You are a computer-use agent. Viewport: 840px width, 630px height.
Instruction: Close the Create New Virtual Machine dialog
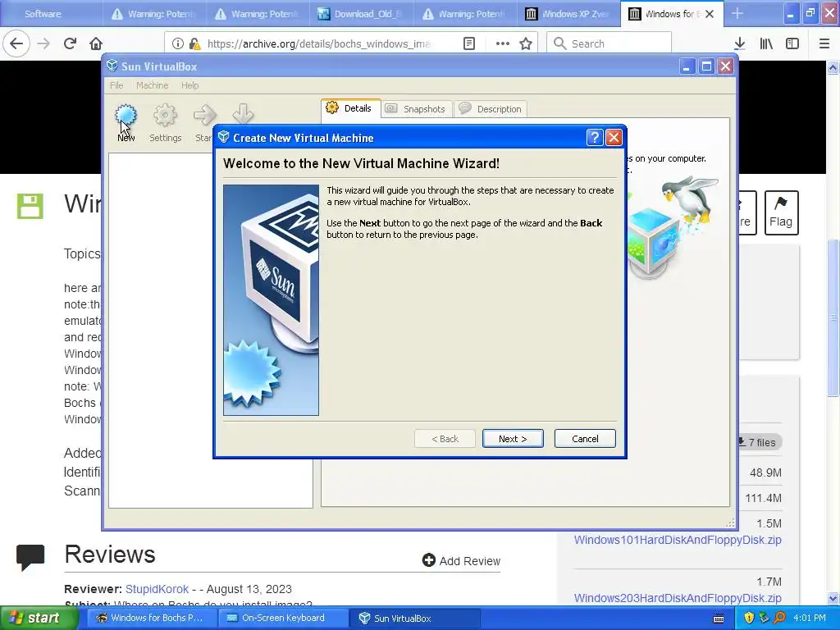coord(614,138)
